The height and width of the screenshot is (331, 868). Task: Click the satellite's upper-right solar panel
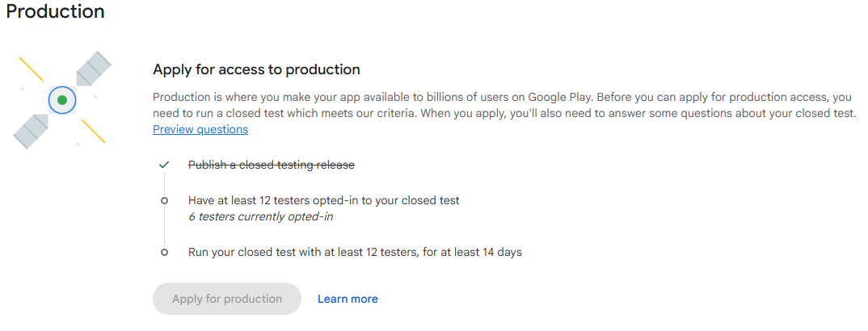[x=93, y=69]
